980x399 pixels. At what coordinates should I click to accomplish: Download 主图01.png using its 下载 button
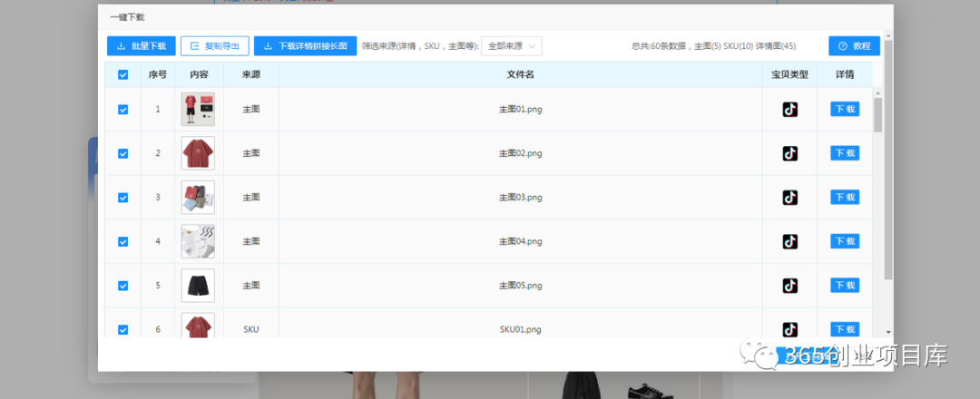tap(845, 110)
